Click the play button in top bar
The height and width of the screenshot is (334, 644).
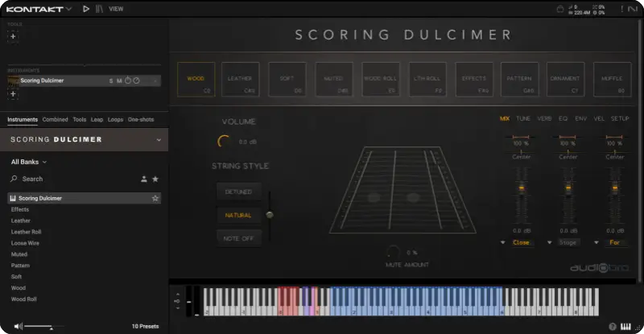(86, 9)
